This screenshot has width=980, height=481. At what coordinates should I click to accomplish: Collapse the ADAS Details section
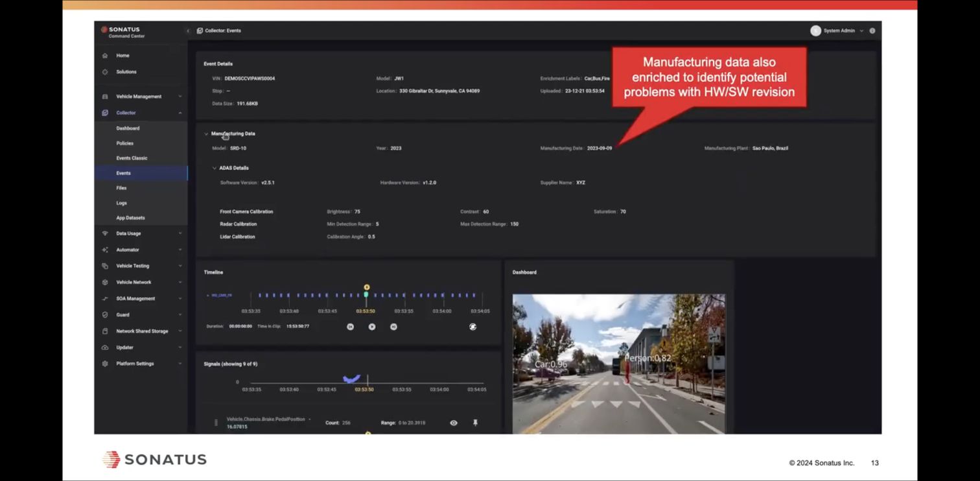(x=215, y=168)
